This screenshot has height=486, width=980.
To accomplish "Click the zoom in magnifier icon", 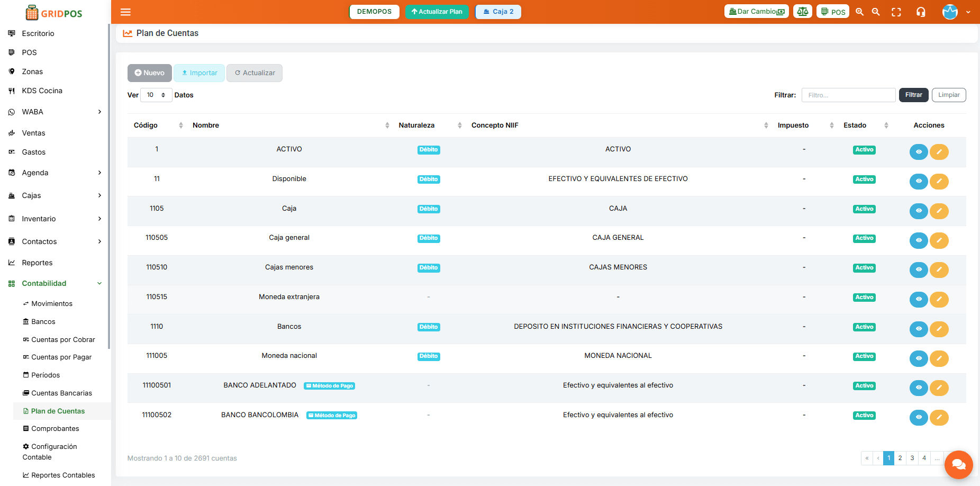I will point(859,12).
